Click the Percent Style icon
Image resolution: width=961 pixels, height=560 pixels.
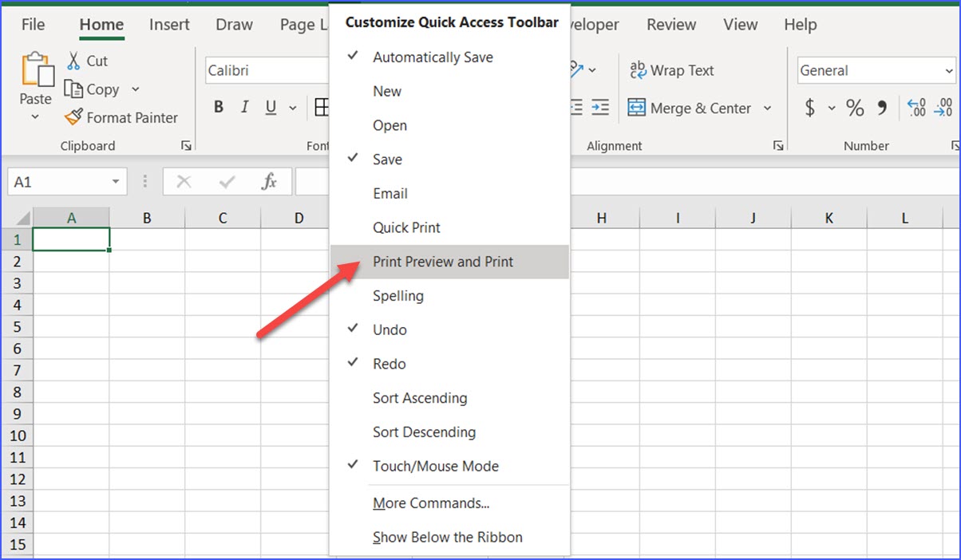pyautogui.click(x=854, y=108)
